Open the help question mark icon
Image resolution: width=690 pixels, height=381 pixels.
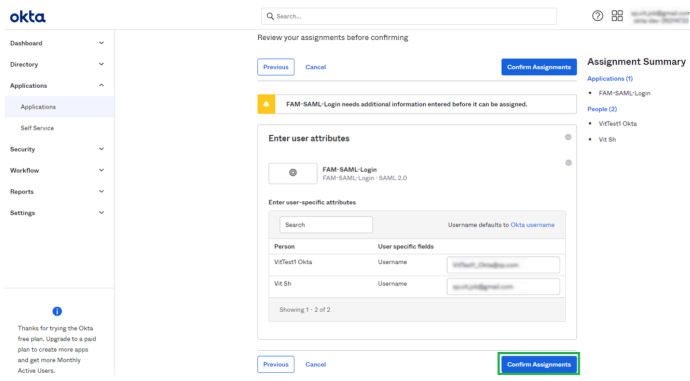(597, 16)
